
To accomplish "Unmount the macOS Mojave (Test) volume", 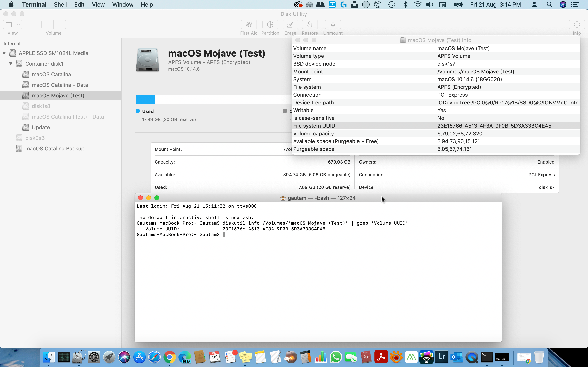I will (x=332, y=27).
